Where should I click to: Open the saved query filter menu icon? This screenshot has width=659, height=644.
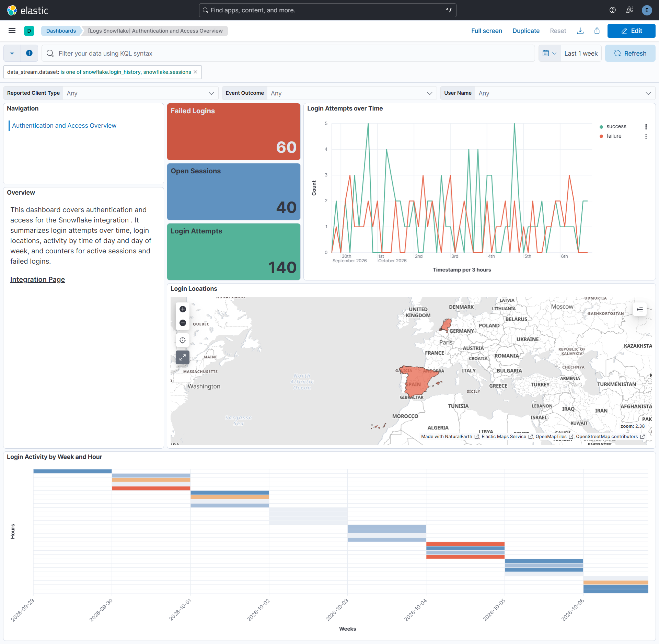[12, 53]
